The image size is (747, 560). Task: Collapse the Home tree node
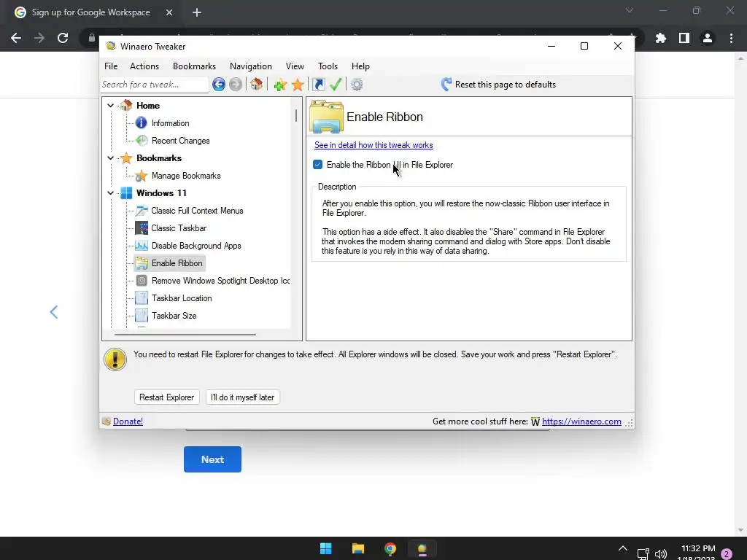(111, 106)
